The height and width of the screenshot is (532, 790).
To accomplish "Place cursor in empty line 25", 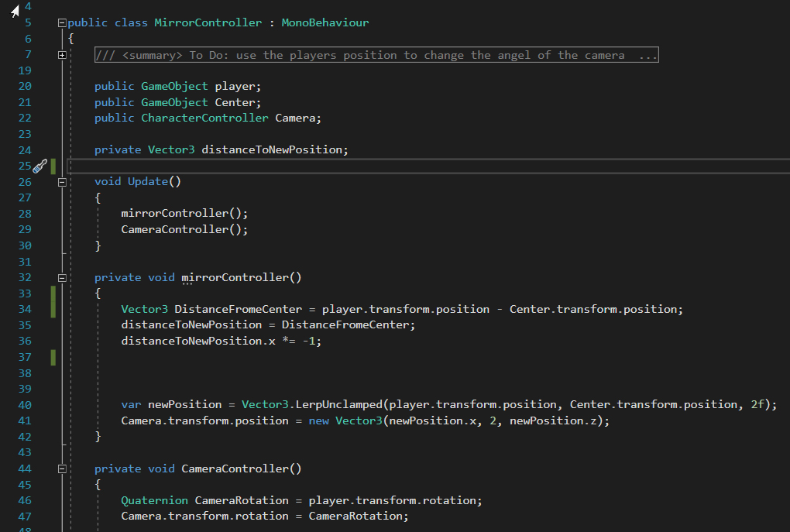I will point(310,166).
